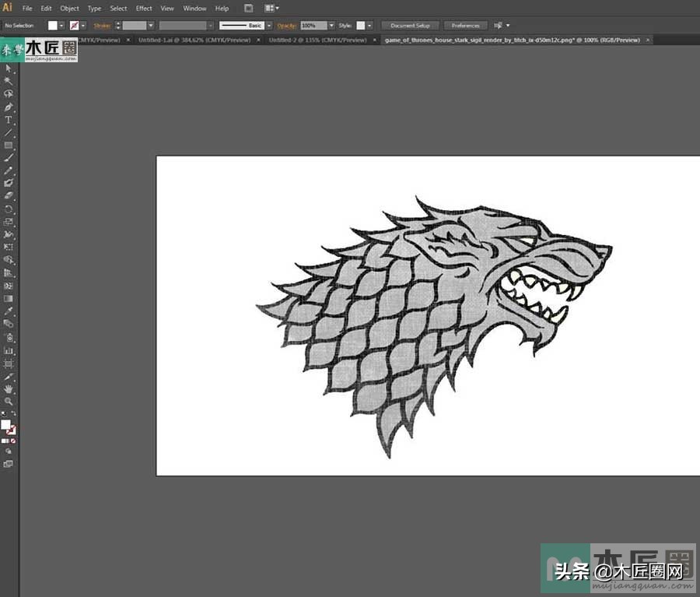Image resolution: width=700 pixels, height=597 pixels.
Task: Select the Warp tool
Action: click(x=8, y=234)
